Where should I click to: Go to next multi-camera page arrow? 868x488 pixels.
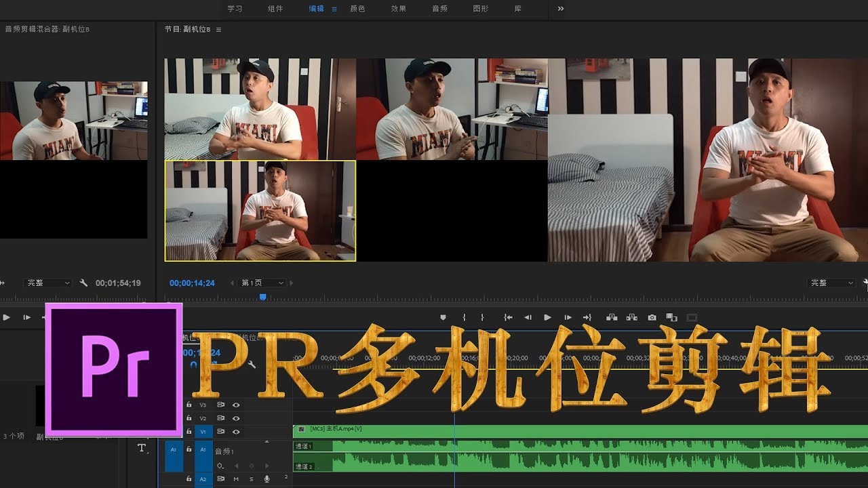pyautogui.click(x=293, y=283)
